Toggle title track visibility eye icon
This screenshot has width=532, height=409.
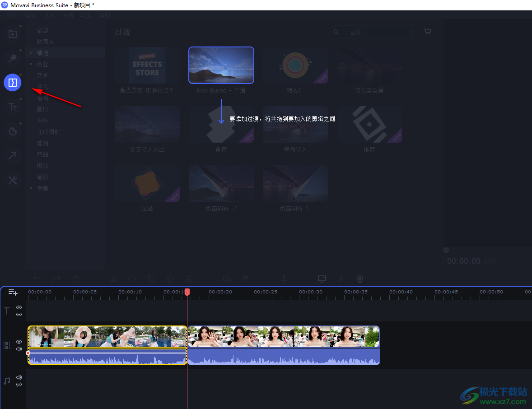tap(19, 307)
